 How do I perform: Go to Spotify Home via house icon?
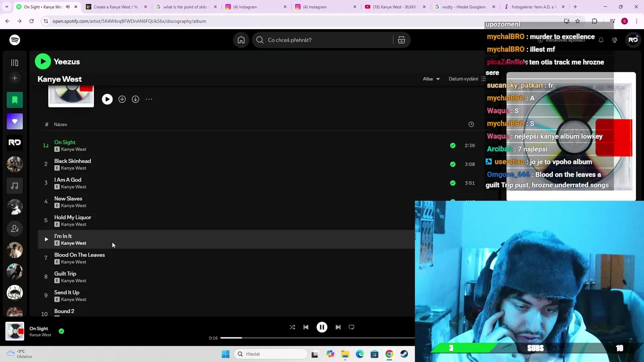tap(241, 40)
